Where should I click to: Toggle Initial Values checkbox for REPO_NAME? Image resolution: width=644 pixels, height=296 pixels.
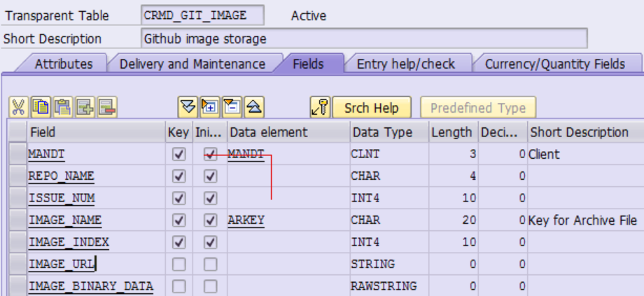[210, 176]
